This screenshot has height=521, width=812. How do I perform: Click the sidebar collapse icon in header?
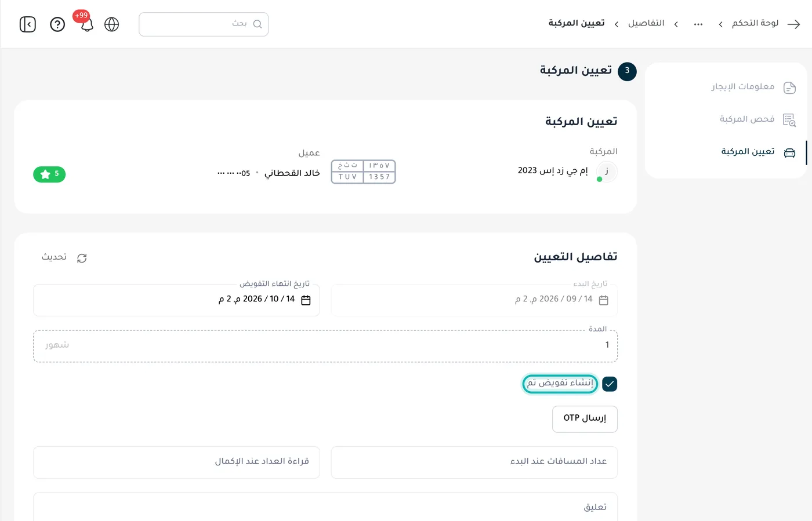[x=28, y=24]
